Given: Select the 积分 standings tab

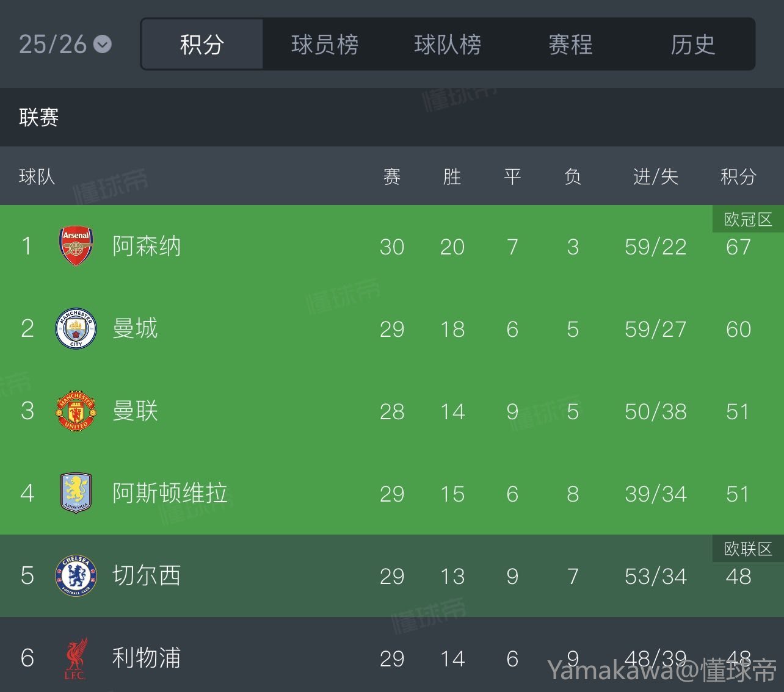Looking at the screenshot, I should (x=202, y=45).
